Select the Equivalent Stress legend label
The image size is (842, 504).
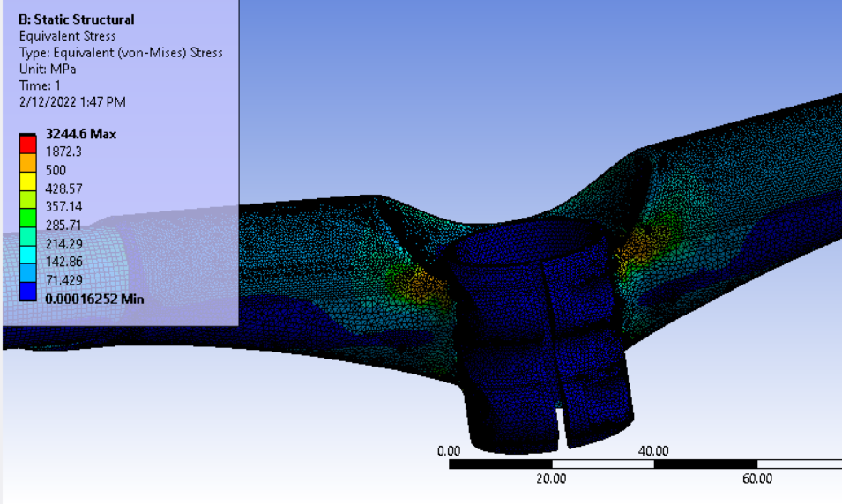(66, 36)
